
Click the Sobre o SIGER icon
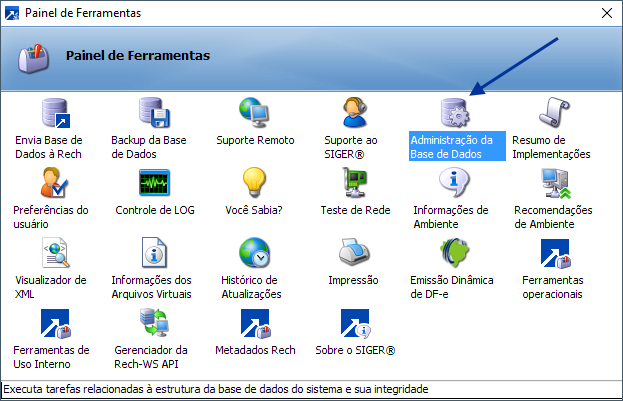pyautogui.click(x=356, y=324)
